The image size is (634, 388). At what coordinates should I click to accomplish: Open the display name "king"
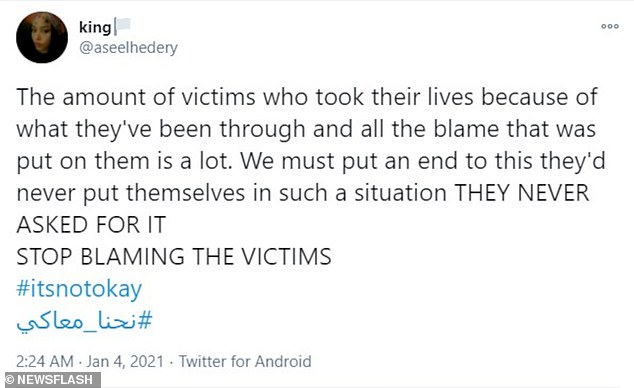point(95,27)
